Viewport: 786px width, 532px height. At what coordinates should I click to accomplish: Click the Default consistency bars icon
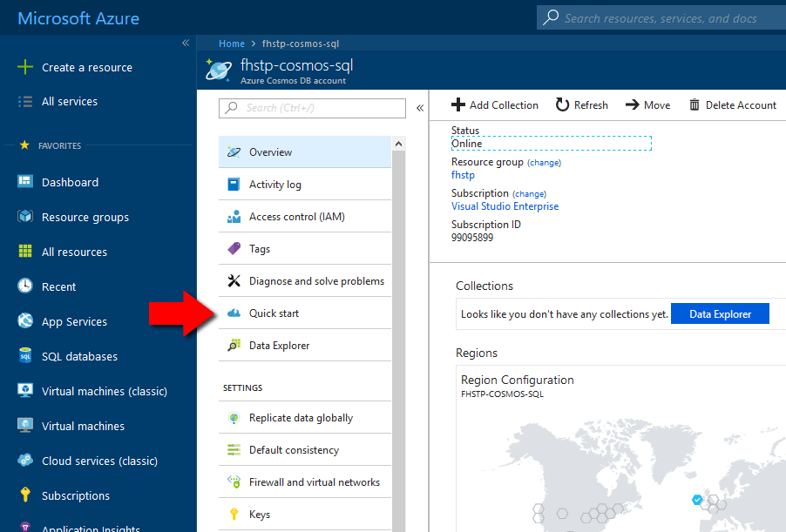pyautogui.click(x=234, y=450)
